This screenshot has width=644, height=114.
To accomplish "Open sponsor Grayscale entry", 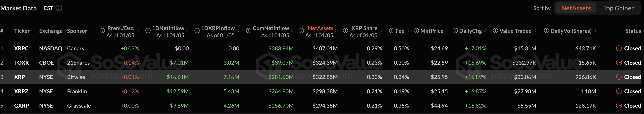I will [x=79, y=106].
